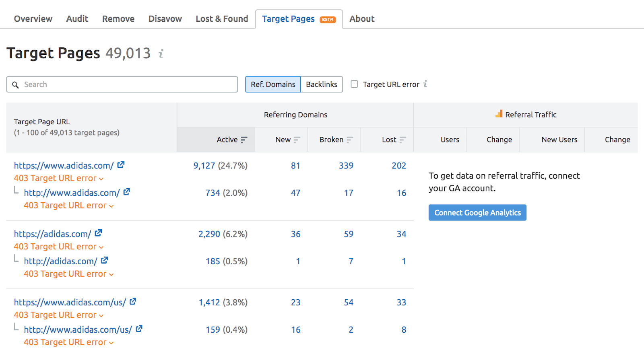Open the http://www.adidas.com/ link

[x=72, y=193]
